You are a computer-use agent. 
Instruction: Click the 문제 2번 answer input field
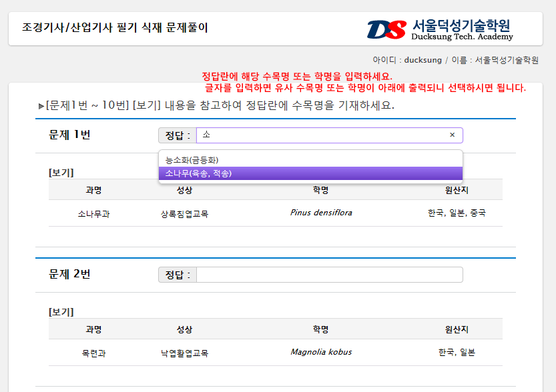pos(330,275)
